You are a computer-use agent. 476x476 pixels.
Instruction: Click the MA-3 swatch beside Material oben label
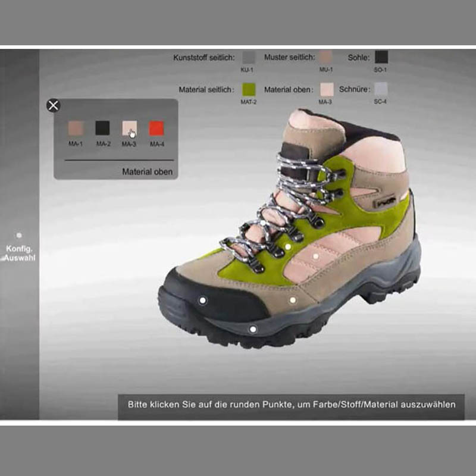tap(327, 90)
